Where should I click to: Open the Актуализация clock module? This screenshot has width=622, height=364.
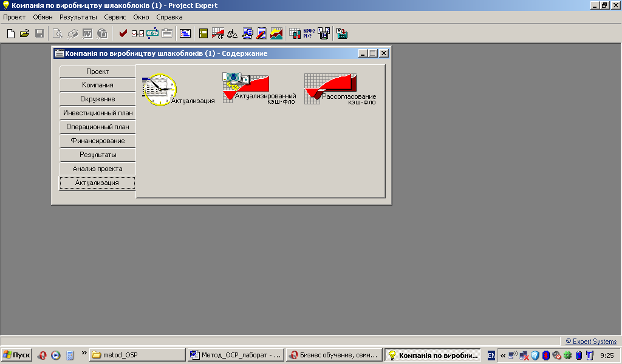tap(178, 90)
